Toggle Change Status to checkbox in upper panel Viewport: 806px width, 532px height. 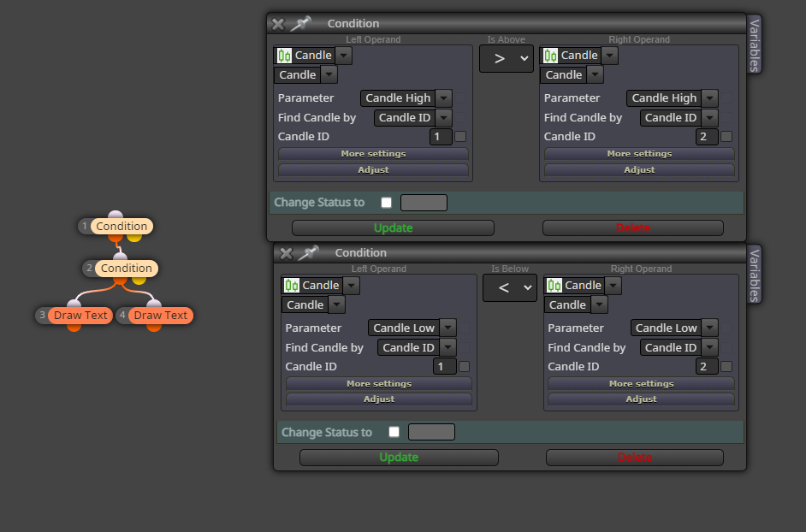[387, 203]
